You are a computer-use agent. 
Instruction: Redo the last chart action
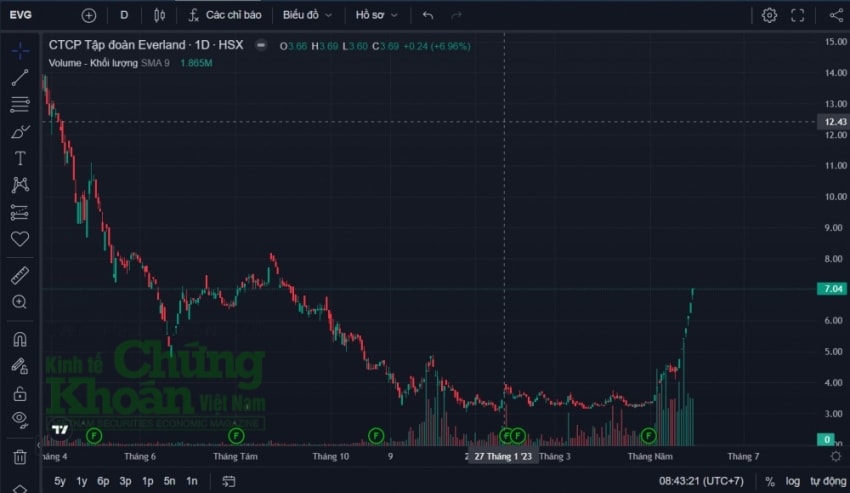click(456, 15)
